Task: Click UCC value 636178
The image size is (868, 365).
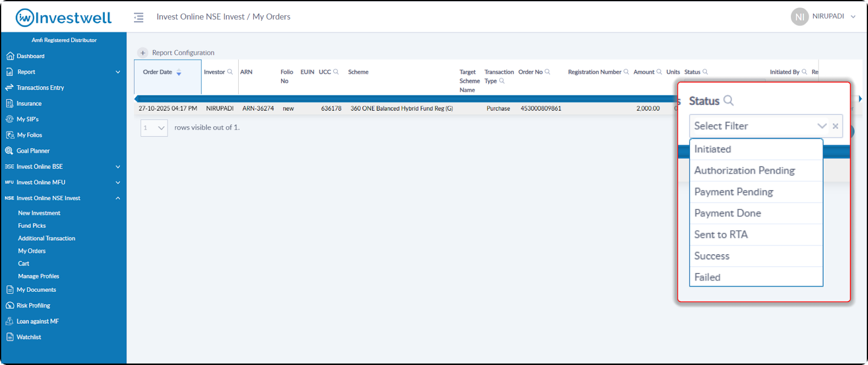Action: (x=331, y=108)
